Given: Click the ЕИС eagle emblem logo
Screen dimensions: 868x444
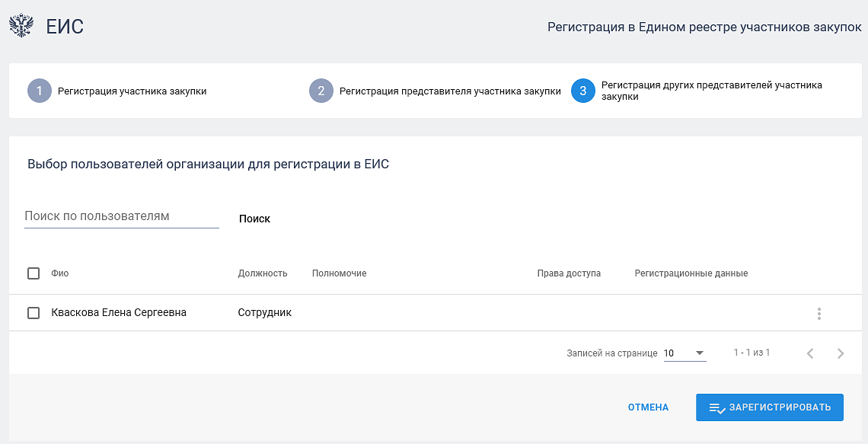Looking at the screenshot, I should (x=21, y=26).
